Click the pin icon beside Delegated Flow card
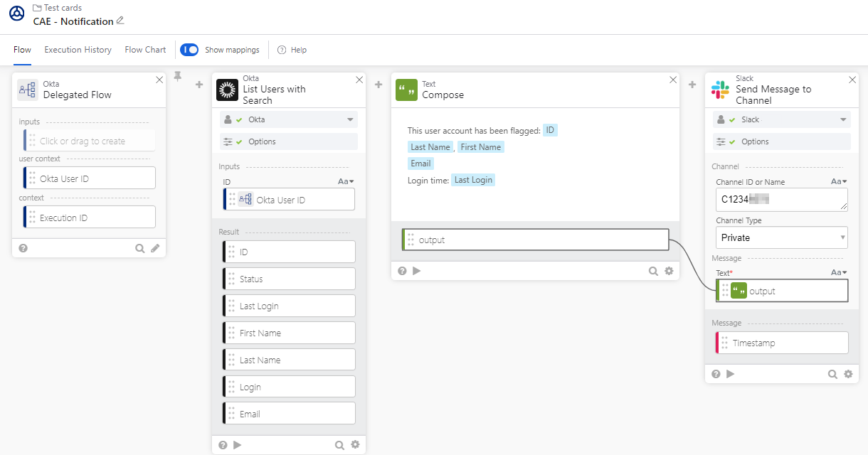This screenshot has width=868, height=455. tap(178, 76)
